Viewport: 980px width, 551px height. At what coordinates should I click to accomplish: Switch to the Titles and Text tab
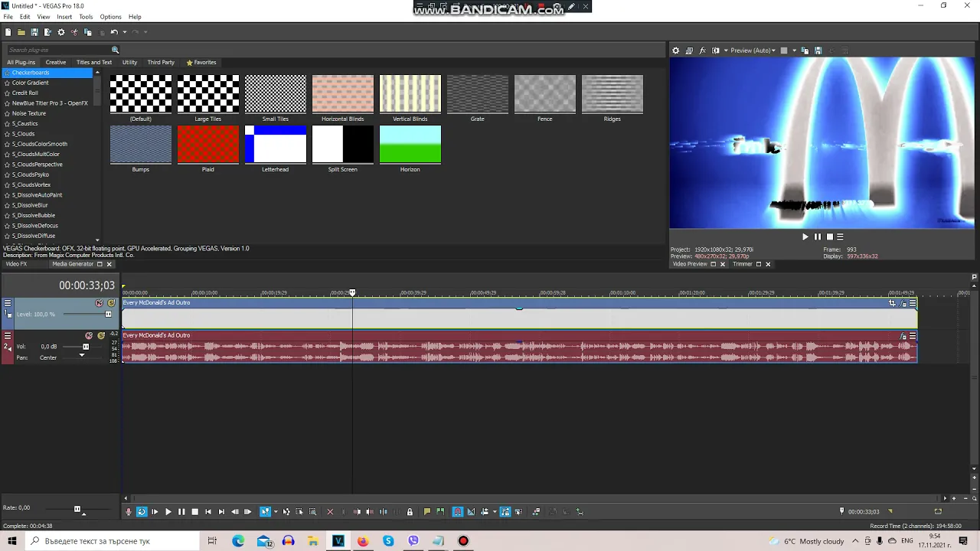(94, 62)
